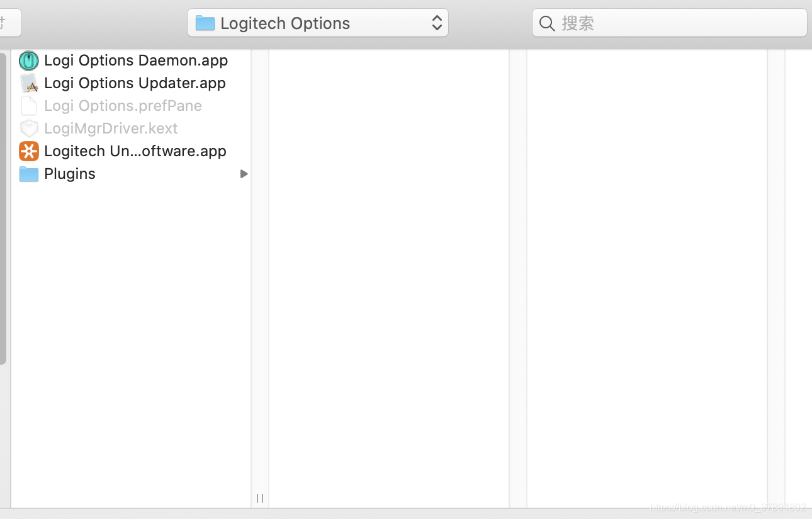Select "LogiMgrDriver.kext" file name

pyautogui.click(x=111, y=128)
